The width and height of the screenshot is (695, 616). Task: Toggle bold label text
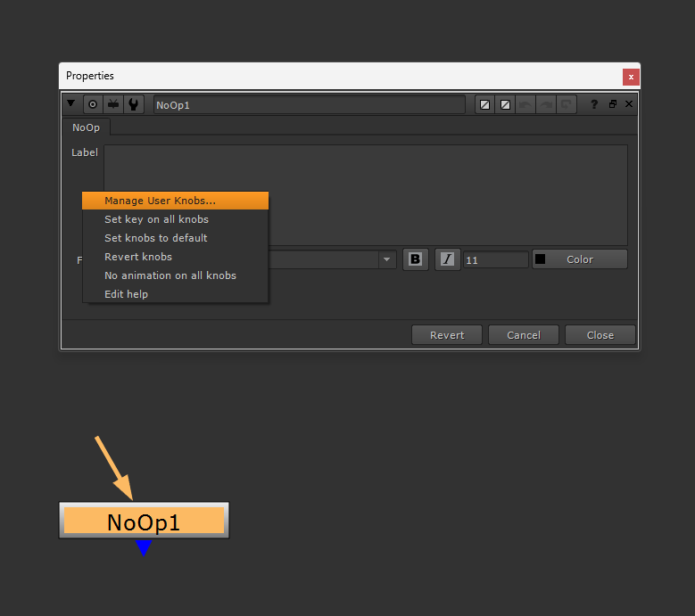coord(416,259)
